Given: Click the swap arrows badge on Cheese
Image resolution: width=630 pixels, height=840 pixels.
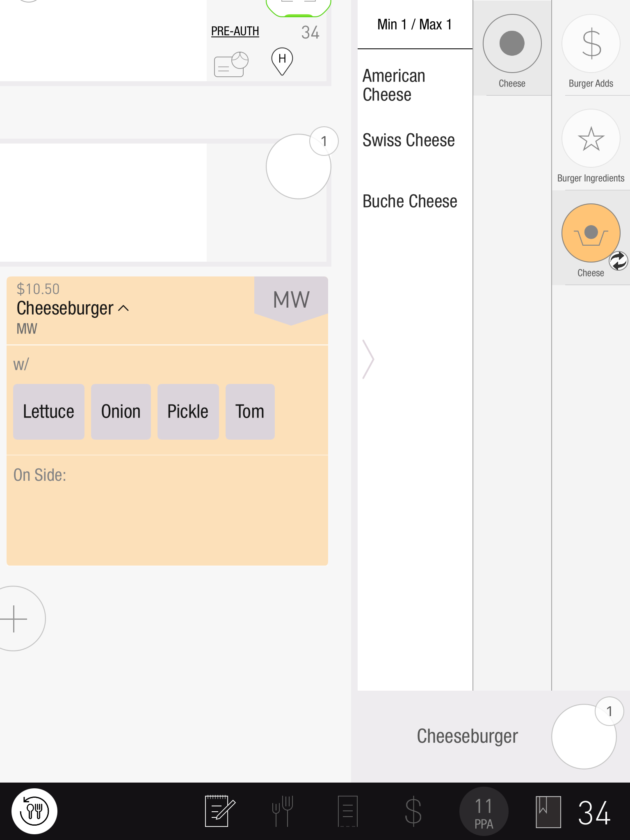Looking at the screenshot, I should [x=618, y=261].
